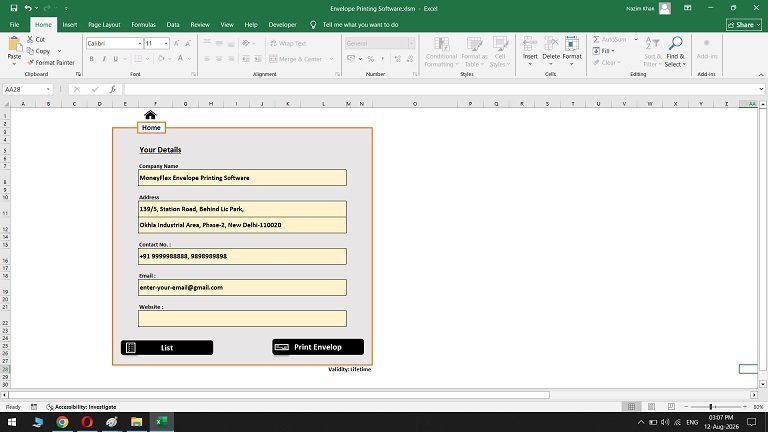The width and height of the screenshot is (768, 432).
Task: Click the Print Envelop button
Action: click(318, 347)
